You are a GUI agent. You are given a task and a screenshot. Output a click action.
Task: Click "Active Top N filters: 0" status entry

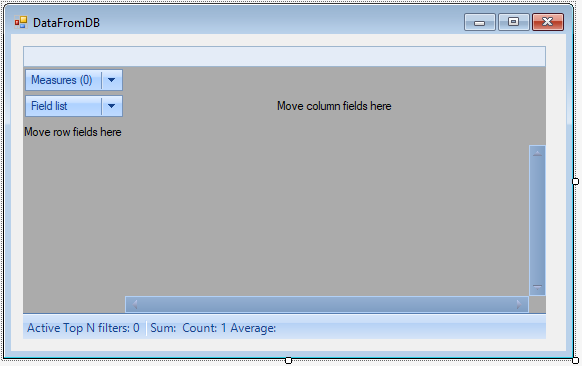83,328
